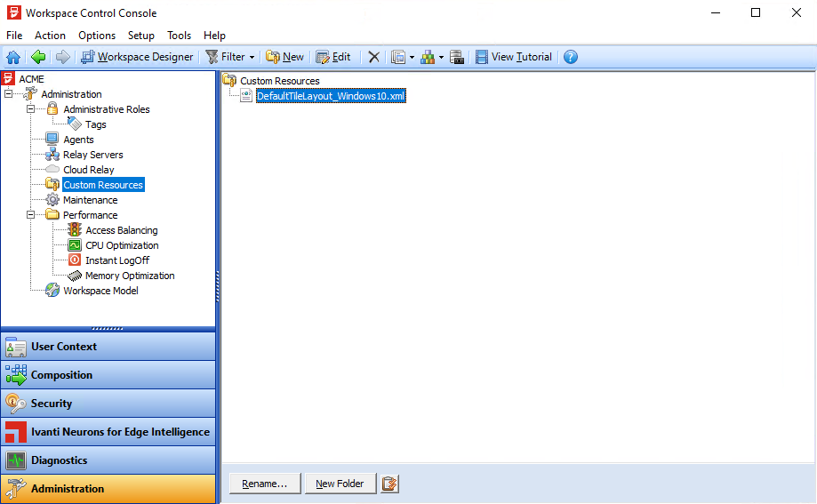817x504 pixels.
Task: Select Custom Resources in the tree
Action: (x=103, y=185)
